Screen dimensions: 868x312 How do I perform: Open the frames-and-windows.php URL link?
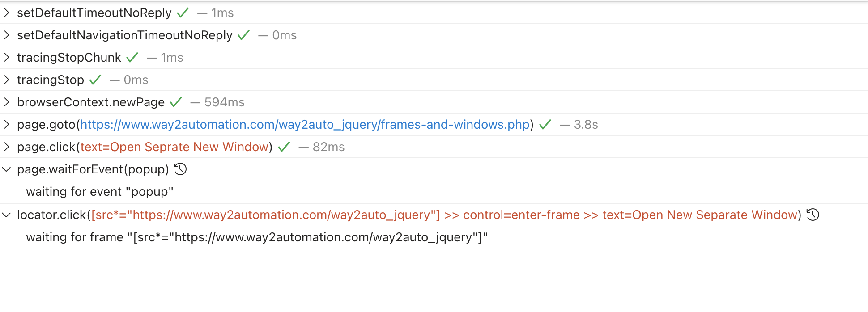tap(304, 124)
